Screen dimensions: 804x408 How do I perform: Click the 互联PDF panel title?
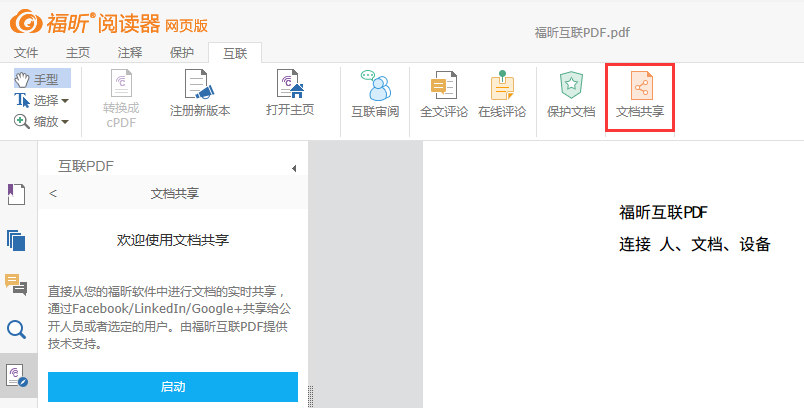(86, 166)
